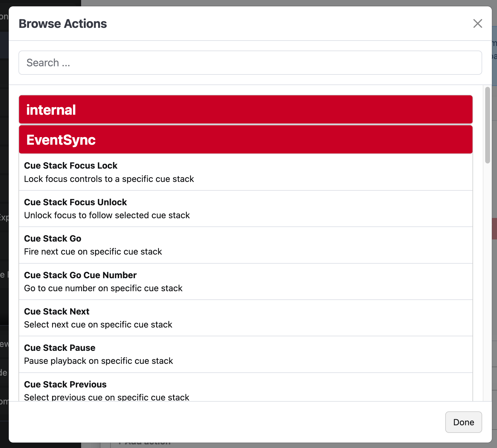Collapse the EventSync actions section
The width and height of the screenshot is (497, 448).
click(246, 140)
